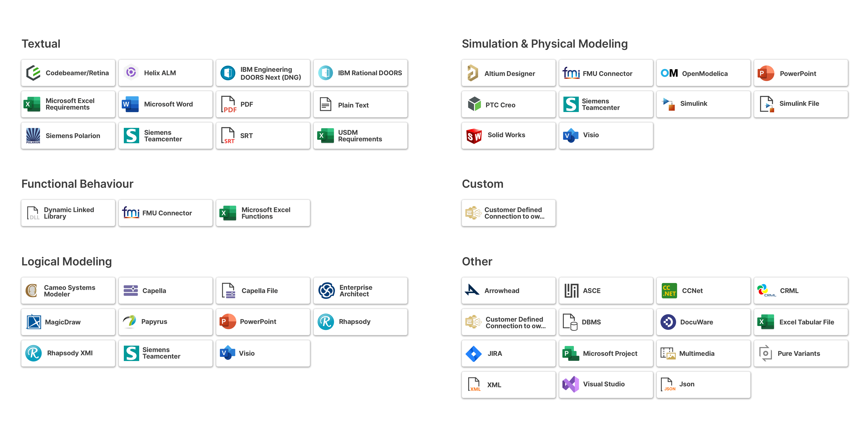Image resolution: width=868 pixels, height=444 pixels.
Task: Select PowerPoint under Simulation & Physical Modeling
Action: [x=801, y=73]
